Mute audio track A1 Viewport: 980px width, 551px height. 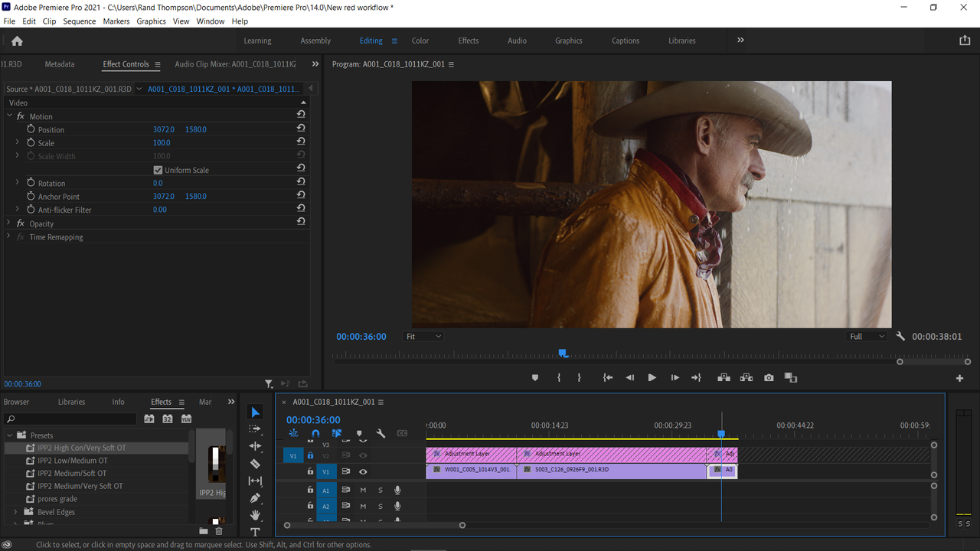point(363,491)
